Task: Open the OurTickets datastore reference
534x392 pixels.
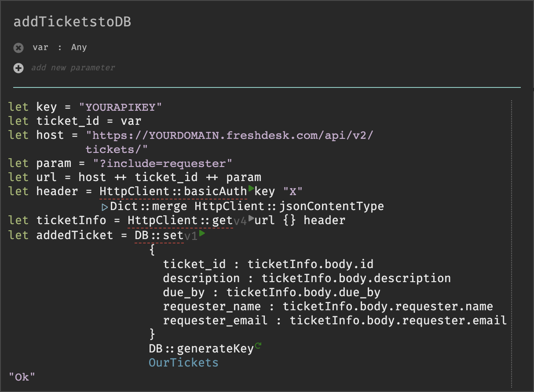Action: coord(183,363)
